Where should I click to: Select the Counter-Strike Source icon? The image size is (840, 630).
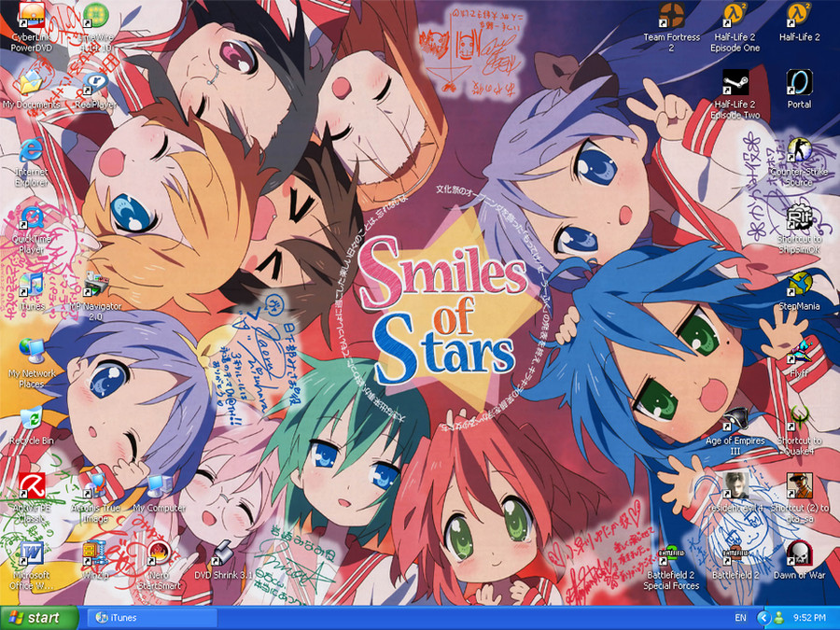click(799, 150)
